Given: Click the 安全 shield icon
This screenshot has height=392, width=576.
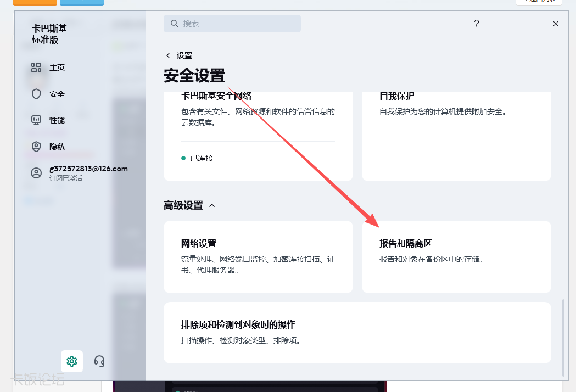Looking at the screenshot, I should (36, 94).
